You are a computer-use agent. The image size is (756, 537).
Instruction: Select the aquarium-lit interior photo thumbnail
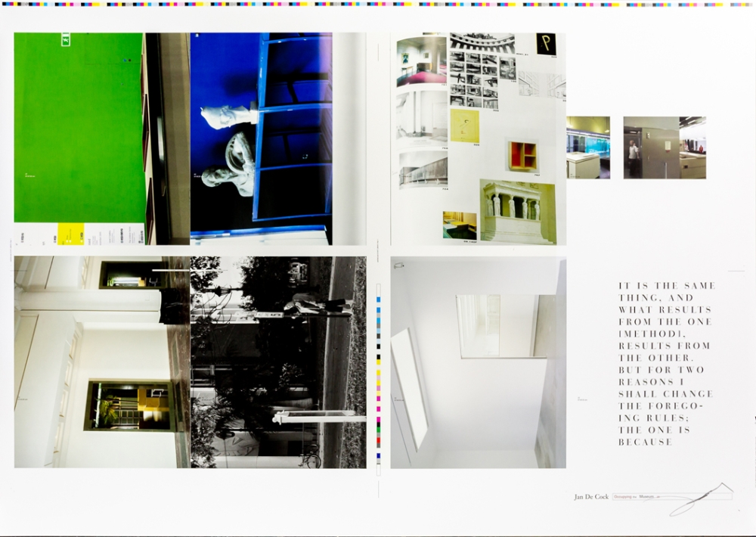587,147
